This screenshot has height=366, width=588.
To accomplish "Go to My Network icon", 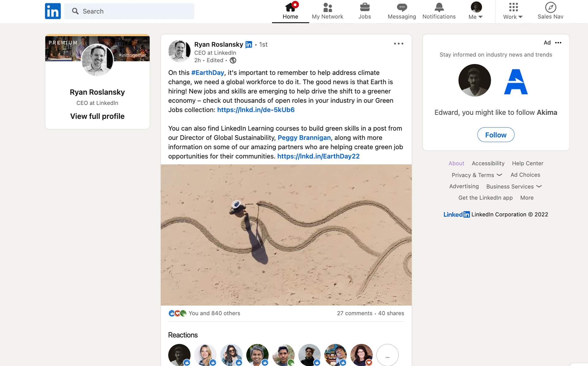I will tap(327, 7).
